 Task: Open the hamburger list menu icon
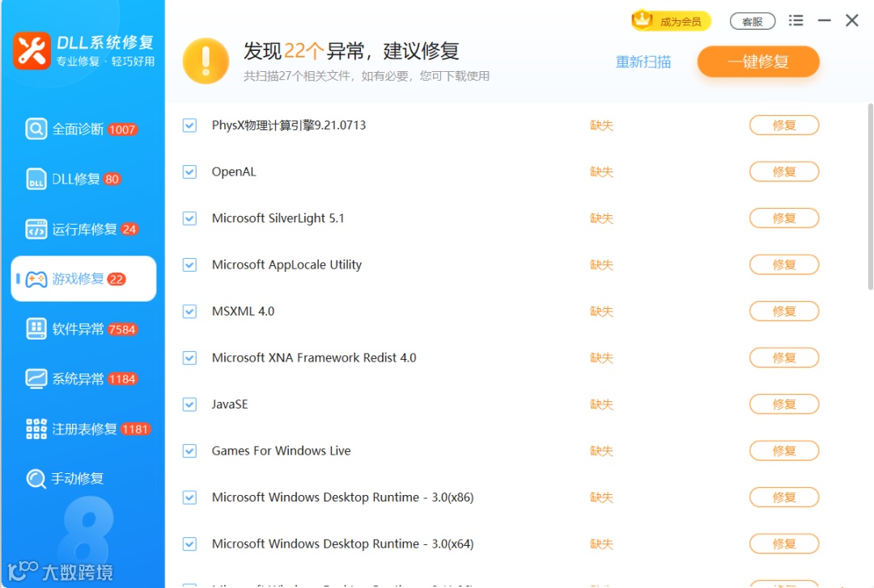tap(796, 20)
